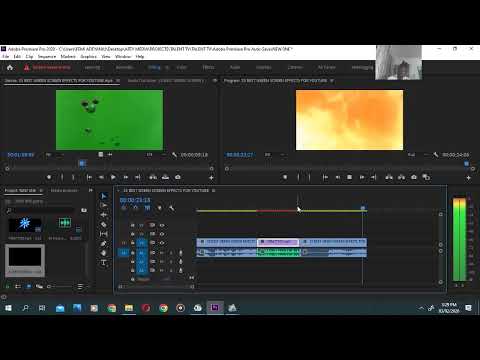This screenshot has width=480, height=360.
Task: Select the Razor tool
Action: [x=104, y=224]
